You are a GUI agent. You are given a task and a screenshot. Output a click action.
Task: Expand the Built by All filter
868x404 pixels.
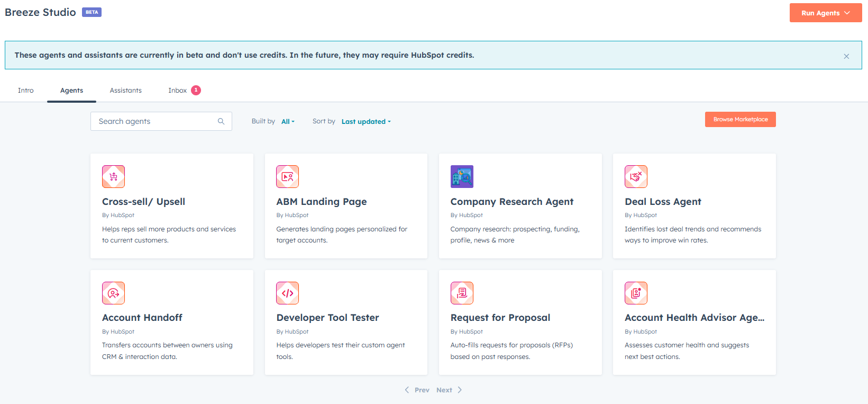pos(288,122)
